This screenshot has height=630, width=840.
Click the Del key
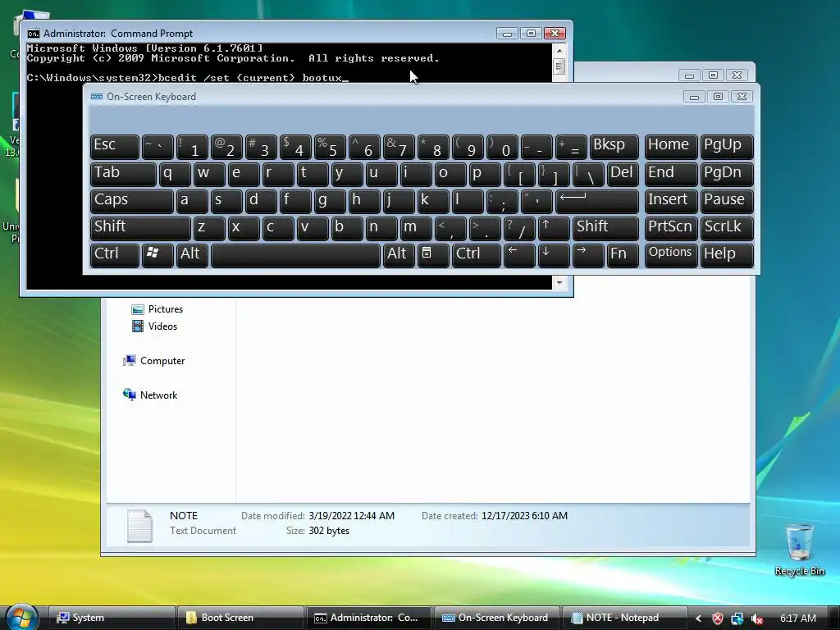(623, 174)
